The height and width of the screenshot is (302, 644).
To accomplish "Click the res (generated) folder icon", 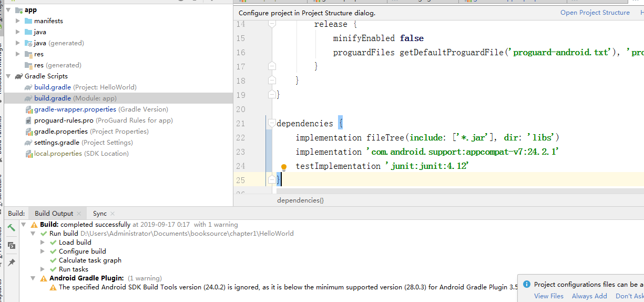I will [28, 65].
